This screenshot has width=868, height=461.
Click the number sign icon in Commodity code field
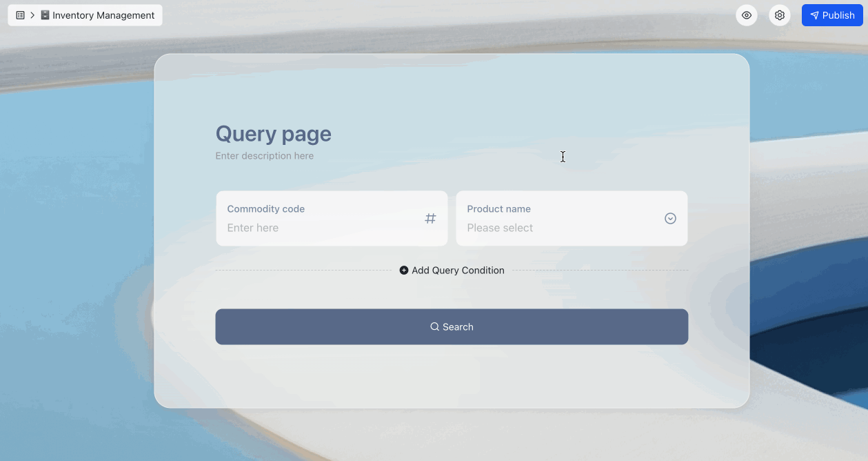430,218
